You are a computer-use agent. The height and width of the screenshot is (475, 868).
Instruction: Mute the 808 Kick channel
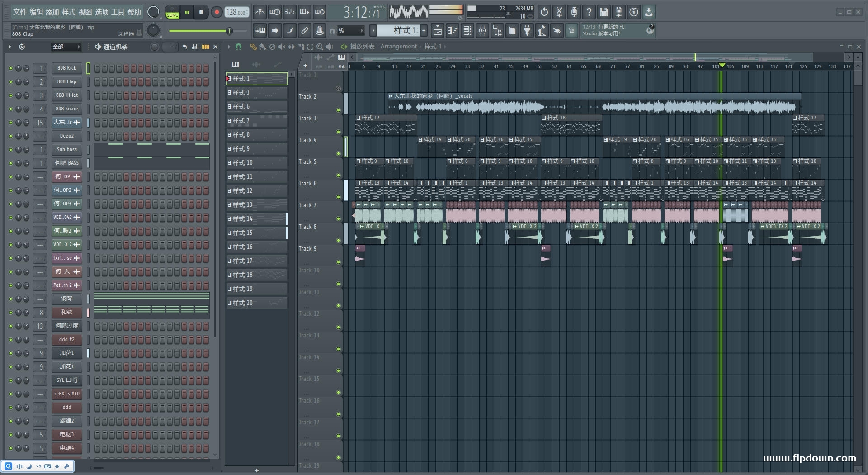[x=11, y=68]
